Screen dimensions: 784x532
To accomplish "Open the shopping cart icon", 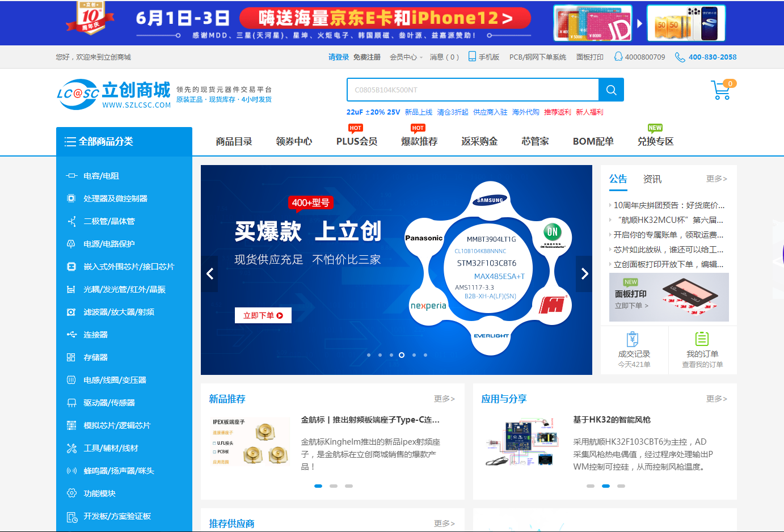I will 720,91.
